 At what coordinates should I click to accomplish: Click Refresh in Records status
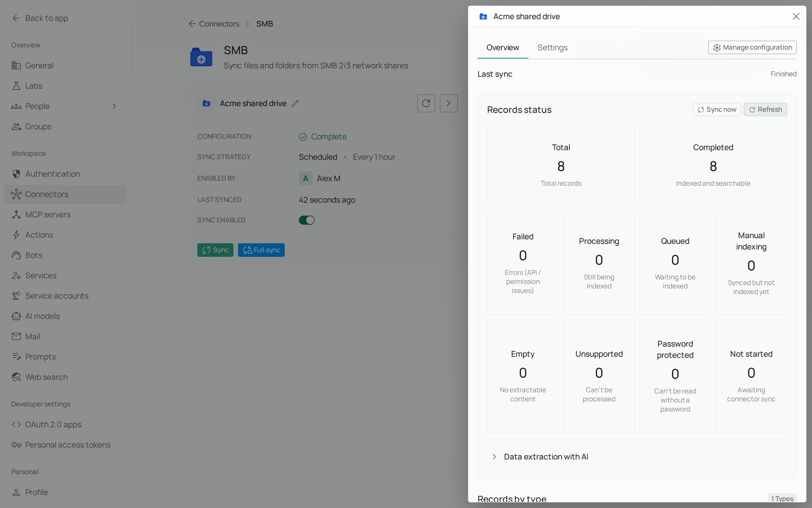tap(765, 110)
